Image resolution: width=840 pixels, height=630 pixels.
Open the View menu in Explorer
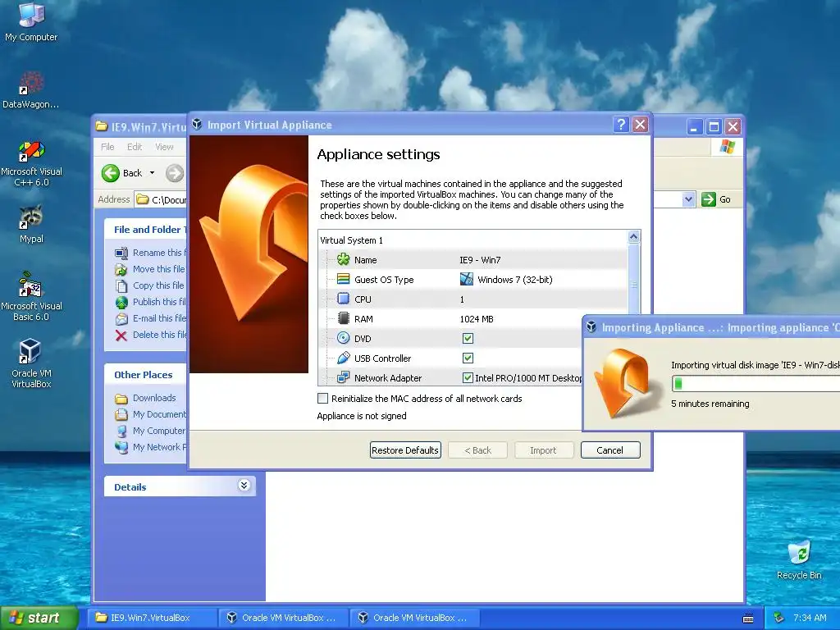point(164,147)
